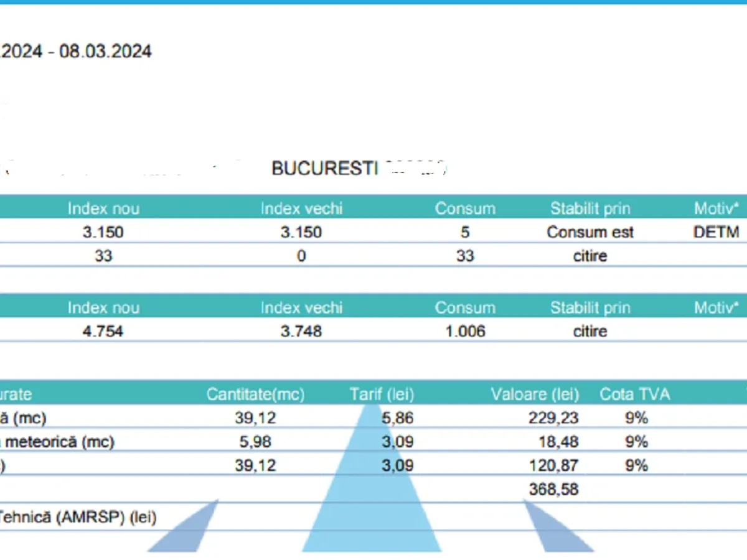Click the new index value 4.754
Screen dimensions: 747x560
[103, 331]
